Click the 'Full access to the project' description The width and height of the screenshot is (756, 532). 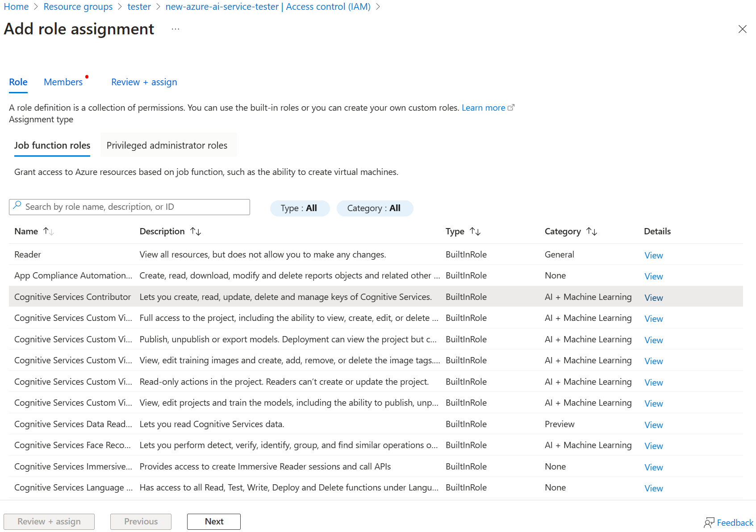pos(289,318)
